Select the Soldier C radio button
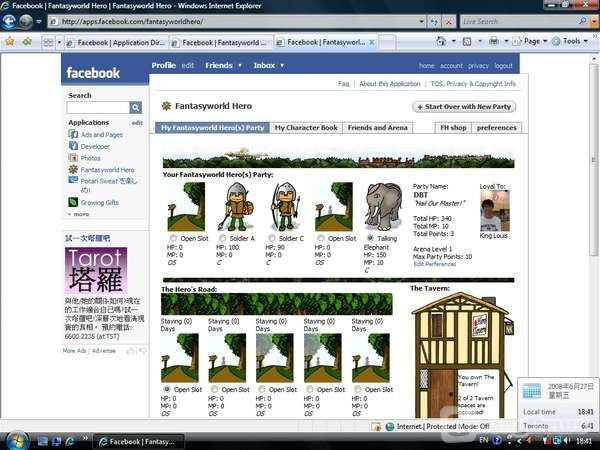This screenshot has width=600, height=450. (x=272, y=238)
